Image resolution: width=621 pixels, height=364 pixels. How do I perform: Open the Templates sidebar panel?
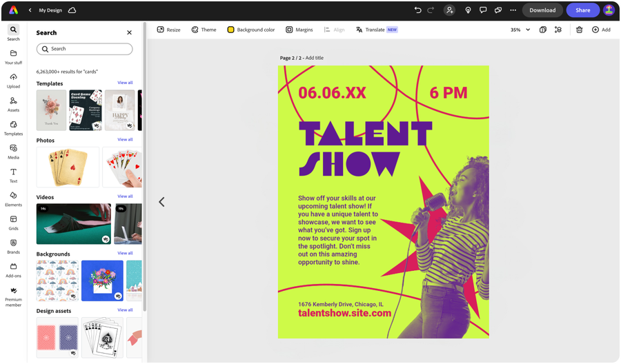pos(14,128)
